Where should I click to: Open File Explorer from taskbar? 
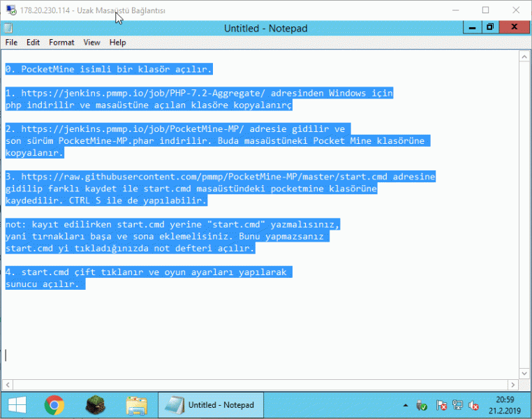coord(136,406)
